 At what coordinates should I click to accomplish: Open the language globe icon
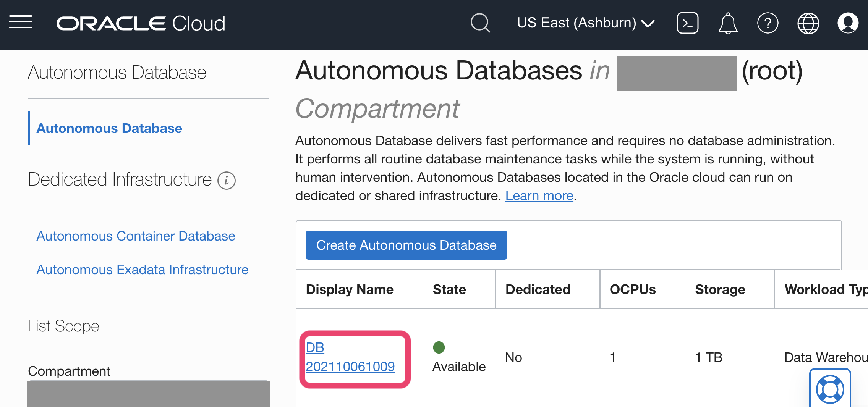coord(808,23)
